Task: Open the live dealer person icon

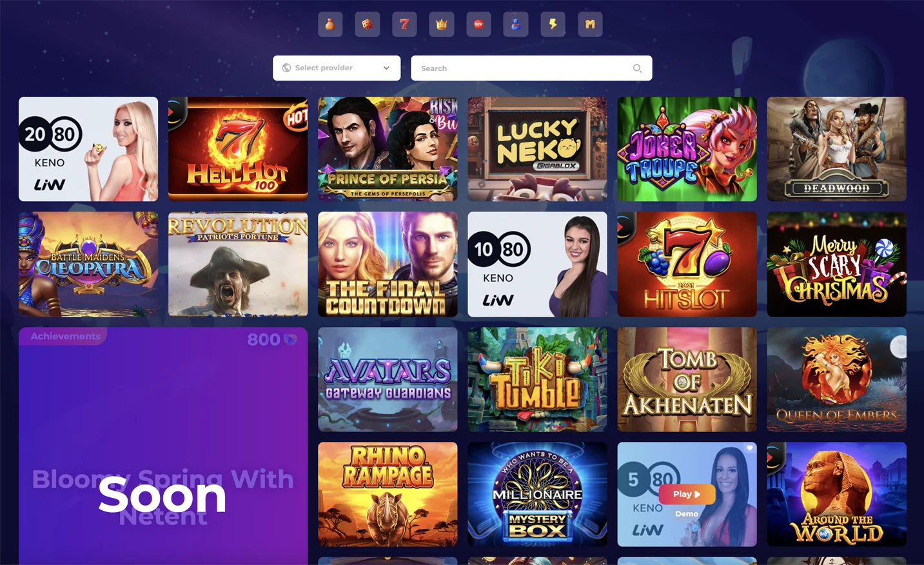Action: tap(516, 25)
